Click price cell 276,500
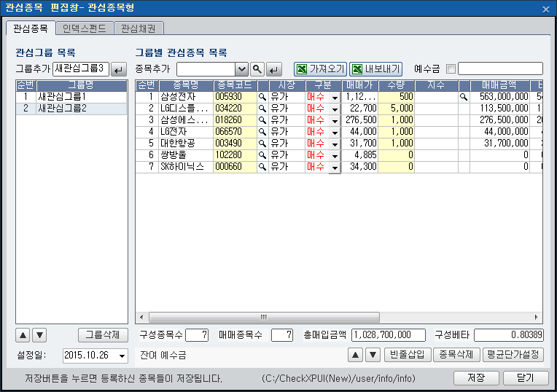This screenshot has width=557, height=392. [360, 120]
